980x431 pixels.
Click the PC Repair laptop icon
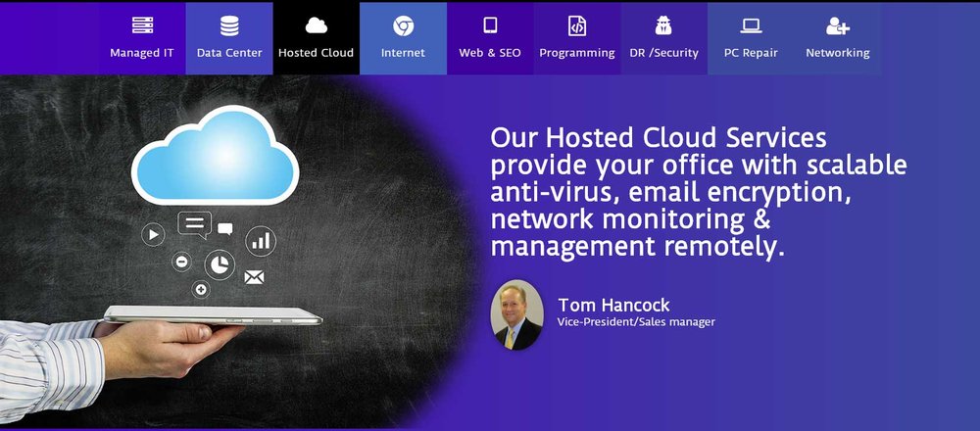(751, 26)
